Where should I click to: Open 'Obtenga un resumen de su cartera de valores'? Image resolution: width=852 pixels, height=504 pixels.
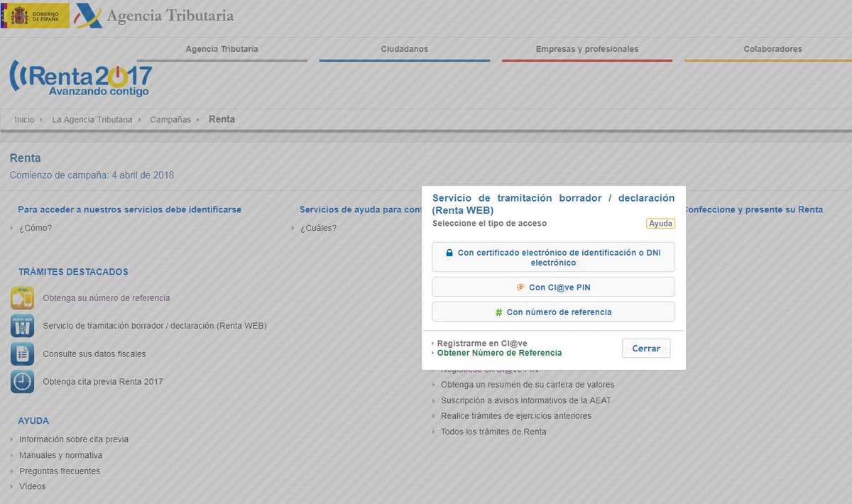[528, 385]
